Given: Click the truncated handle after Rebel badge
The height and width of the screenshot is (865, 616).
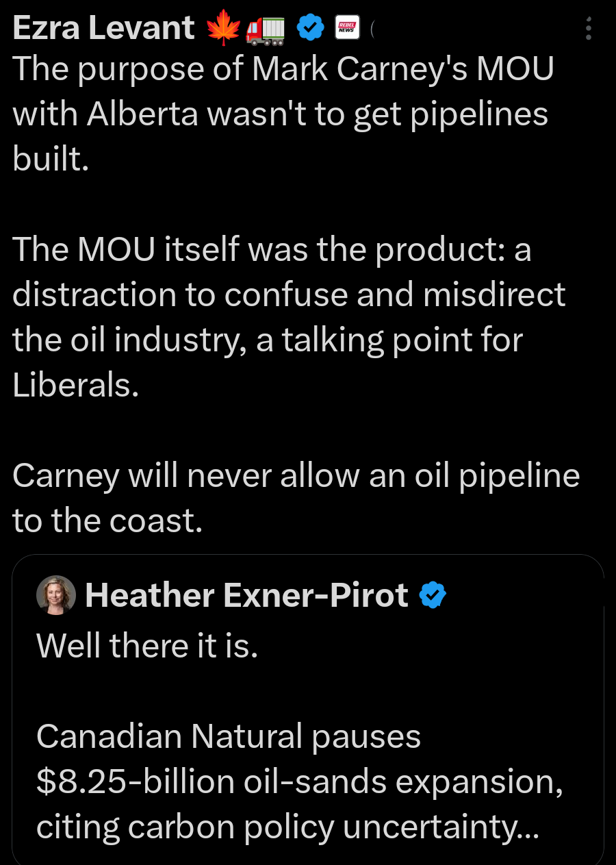Looking at the screenshot, I should coord(372,29).
